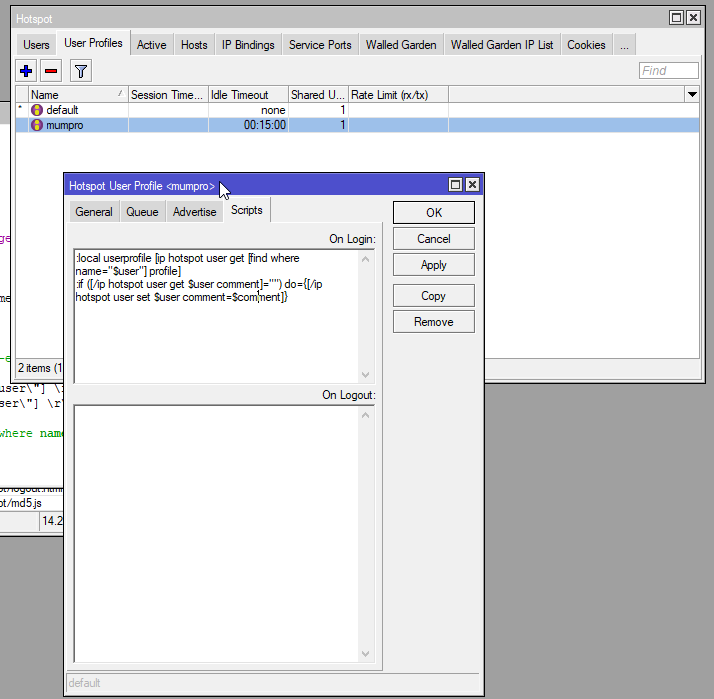714x699 pixels.
Task: Open the column selector dropdown arrow
Action: (692, 95)
